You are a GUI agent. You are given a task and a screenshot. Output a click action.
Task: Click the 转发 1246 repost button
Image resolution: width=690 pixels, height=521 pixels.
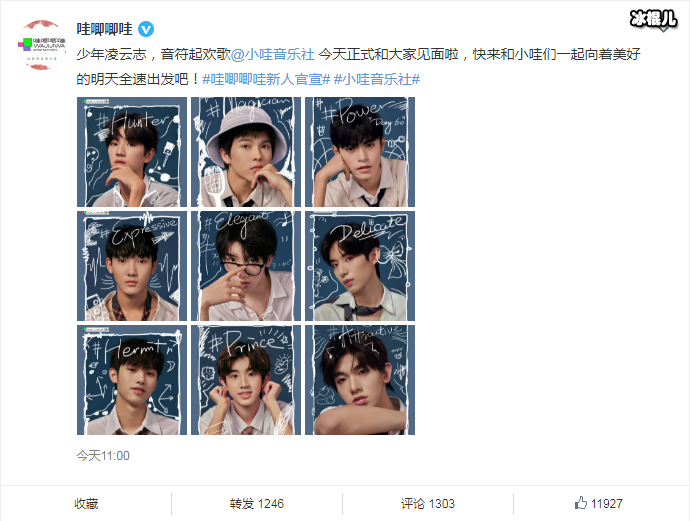(x=257, y=503)
